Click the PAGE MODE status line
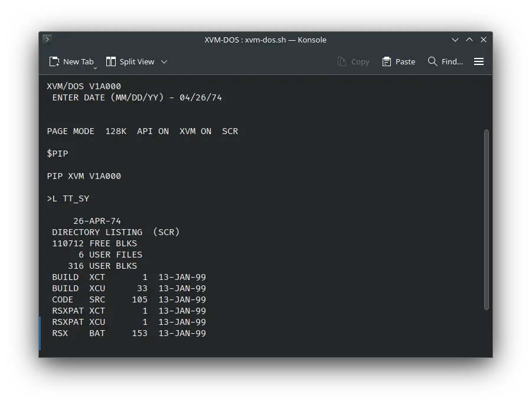The image size is (532, 404). pyautogui.click(x=142, y=131)
